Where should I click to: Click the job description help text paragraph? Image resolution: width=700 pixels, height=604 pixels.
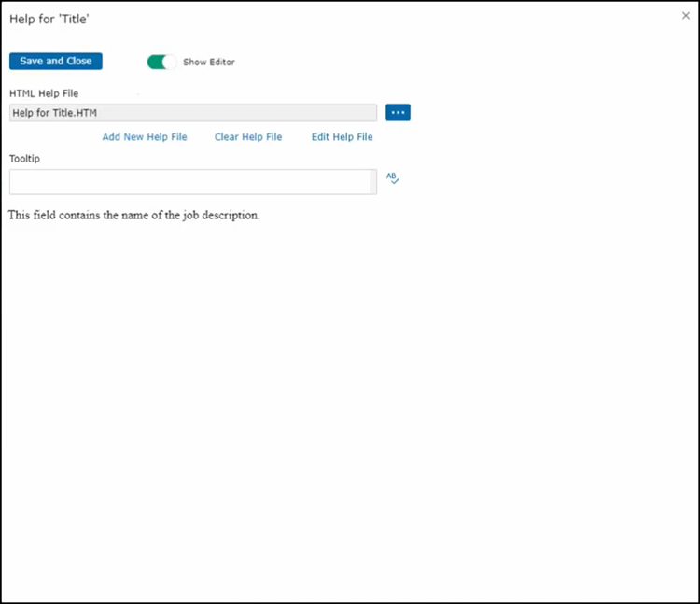point(134,216)
